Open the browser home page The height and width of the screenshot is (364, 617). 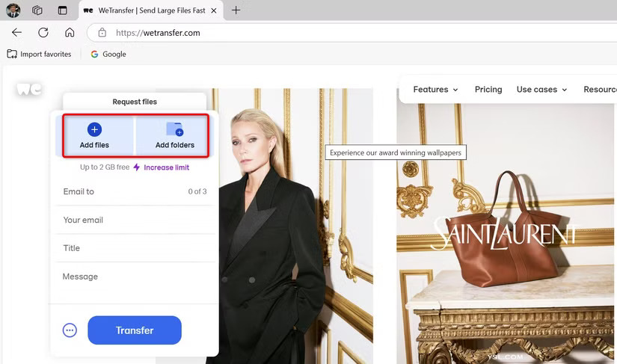click(x=70, y=33)
